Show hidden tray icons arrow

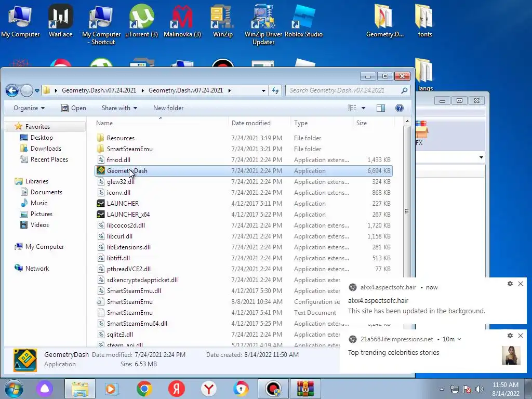tap(442, 389)
